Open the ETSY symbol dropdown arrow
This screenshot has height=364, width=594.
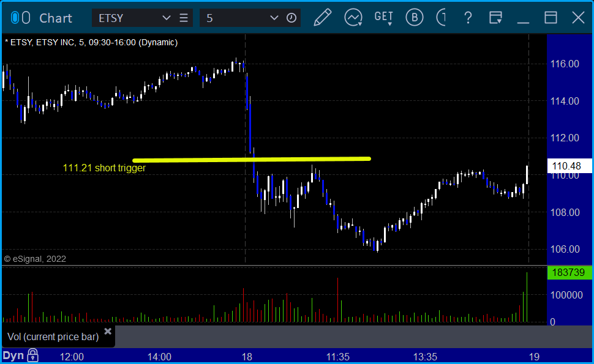pyautogui.click(x=166, y=18)
